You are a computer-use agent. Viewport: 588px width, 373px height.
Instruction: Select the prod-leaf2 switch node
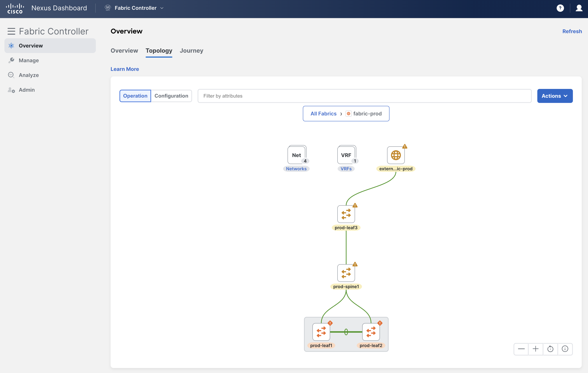point(371,332)
